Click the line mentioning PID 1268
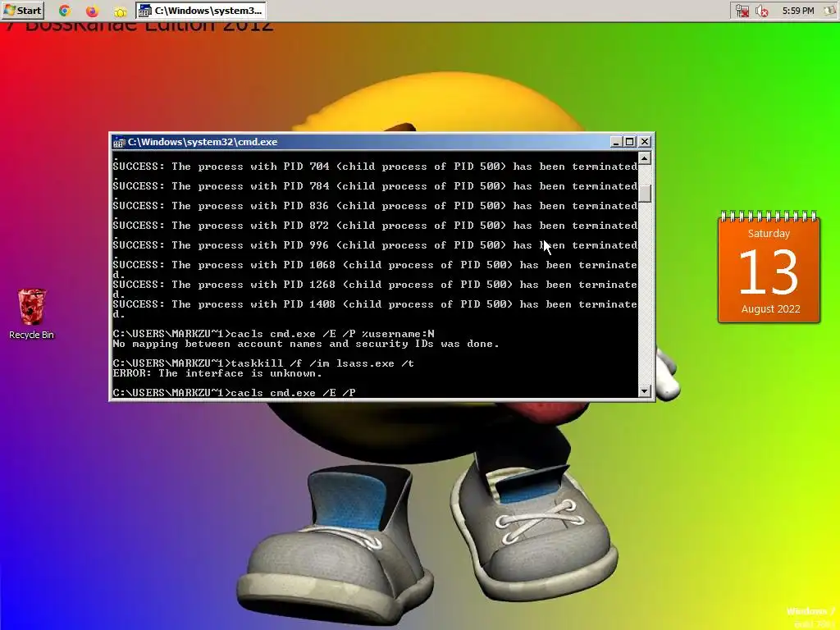This screenshot has height=630, width=840. (x=375, y=285)
